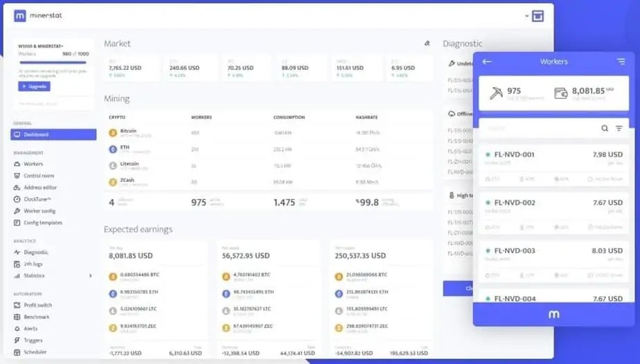Open the filter icon next to the search magnifier
This screenshot has height=364, width=640.
619,129
